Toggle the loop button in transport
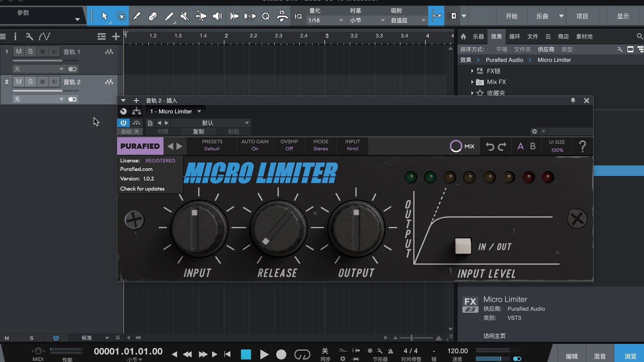 click(302, 354)
